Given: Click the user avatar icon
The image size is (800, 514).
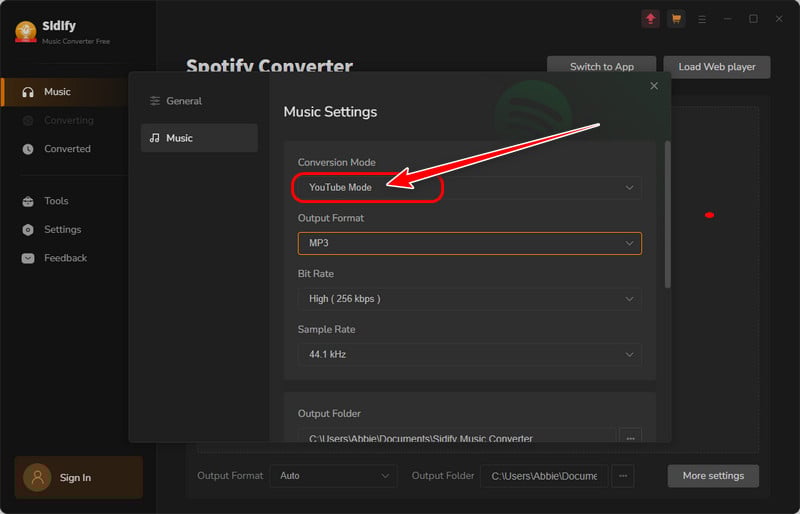Looking at the screenshot, I should [x=37, y=477].
